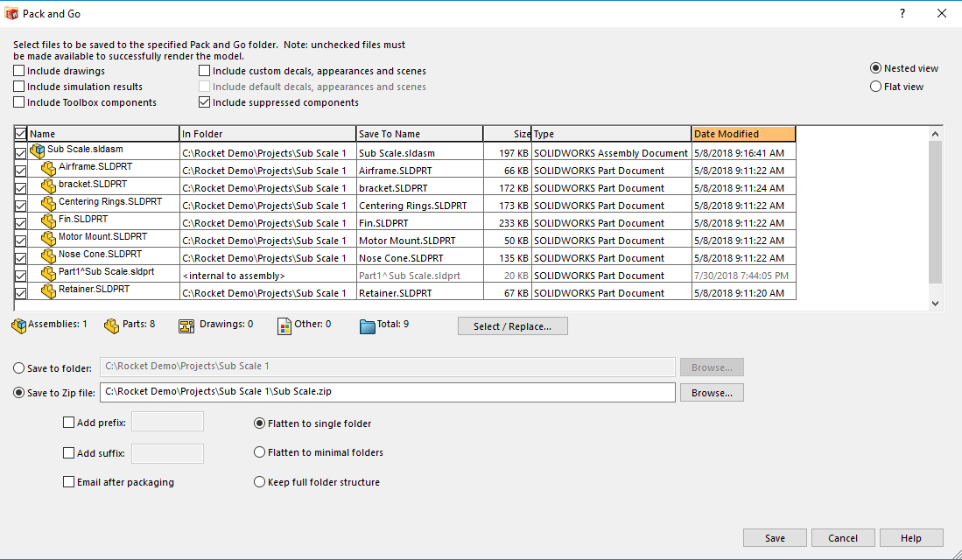Image resolution: width=962 pixels, height=560 pixels.
Task: Click the '<internal to assembly>' folder cell
Action: click(x=268, y=276)
